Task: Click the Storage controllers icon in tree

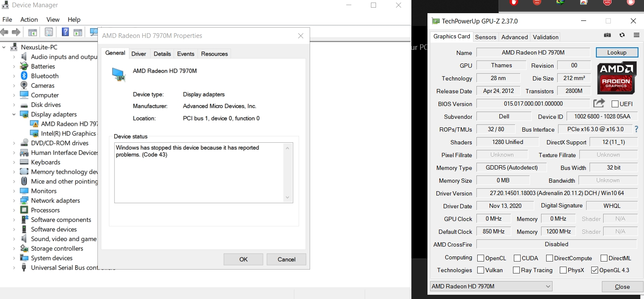Action: point(24,248)
